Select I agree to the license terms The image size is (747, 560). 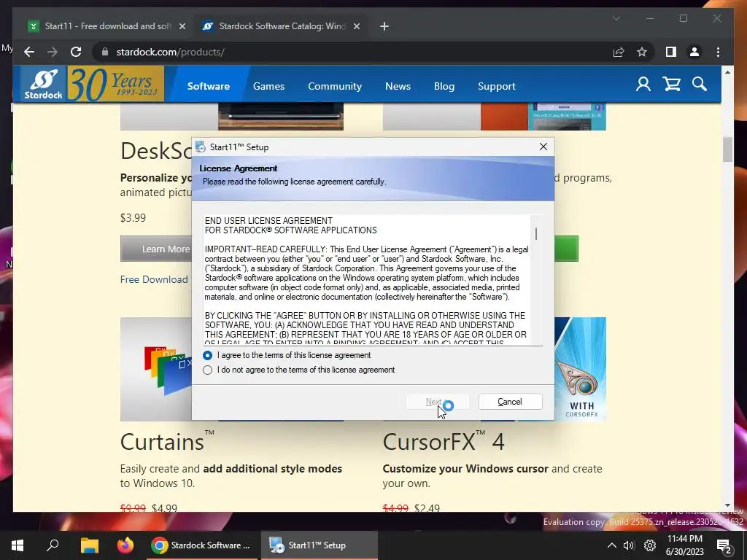288,355
